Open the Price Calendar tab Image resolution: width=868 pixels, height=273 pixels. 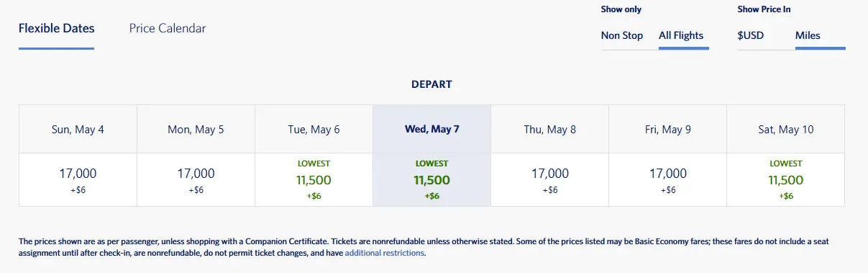point(168,29)
